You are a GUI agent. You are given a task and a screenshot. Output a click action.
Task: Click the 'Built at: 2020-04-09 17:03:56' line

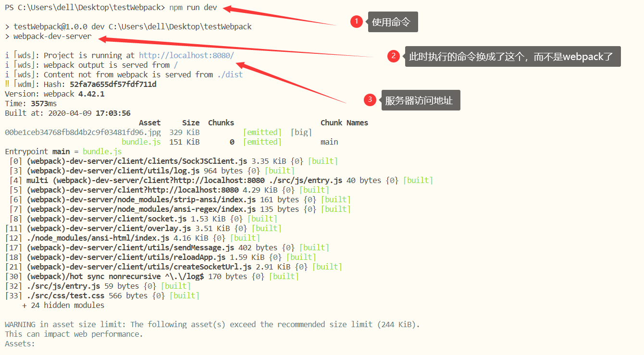point(68,113)
